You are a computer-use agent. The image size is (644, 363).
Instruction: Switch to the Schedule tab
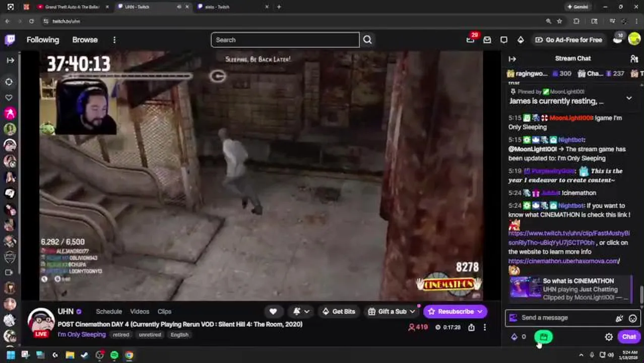coord(109,312)
